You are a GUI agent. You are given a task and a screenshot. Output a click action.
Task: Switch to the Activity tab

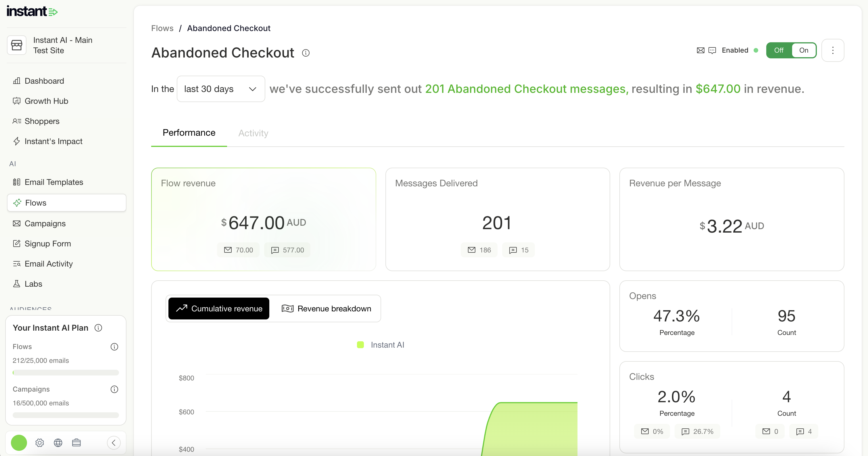(x=254, y=133)
